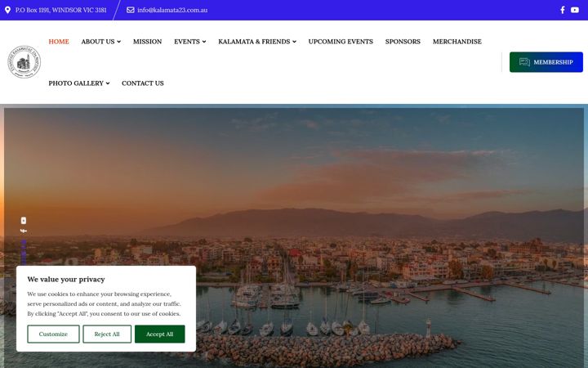Viewport: 588px width, 368px height.
Task: Expand the About Us dropdown menu
Action: tap(101, 42)
